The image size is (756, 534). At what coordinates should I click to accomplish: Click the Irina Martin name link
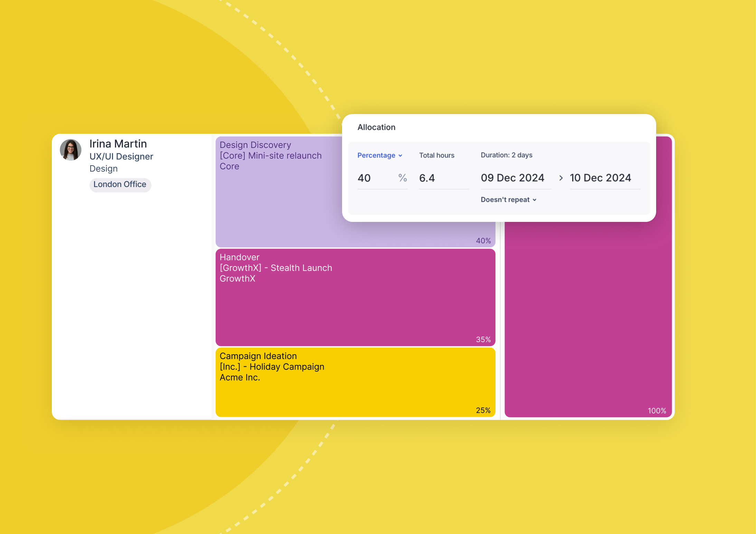(118, 144)
